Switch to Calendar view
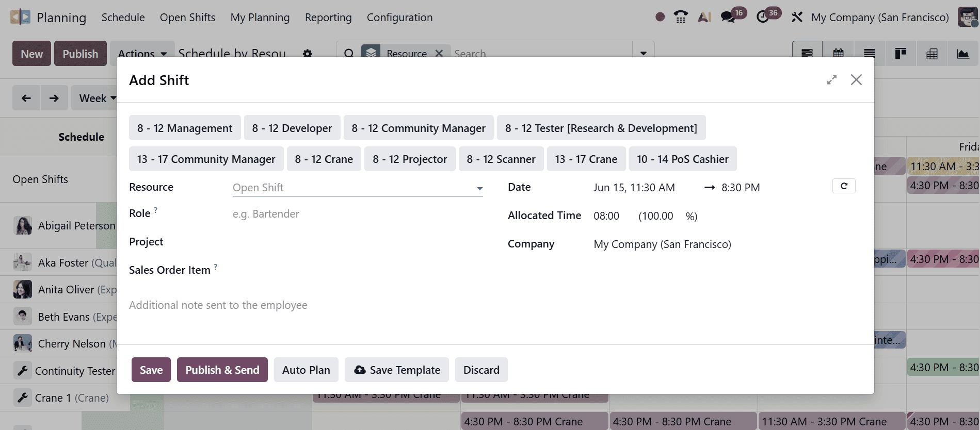980x430 pixels. pos(839,54)
